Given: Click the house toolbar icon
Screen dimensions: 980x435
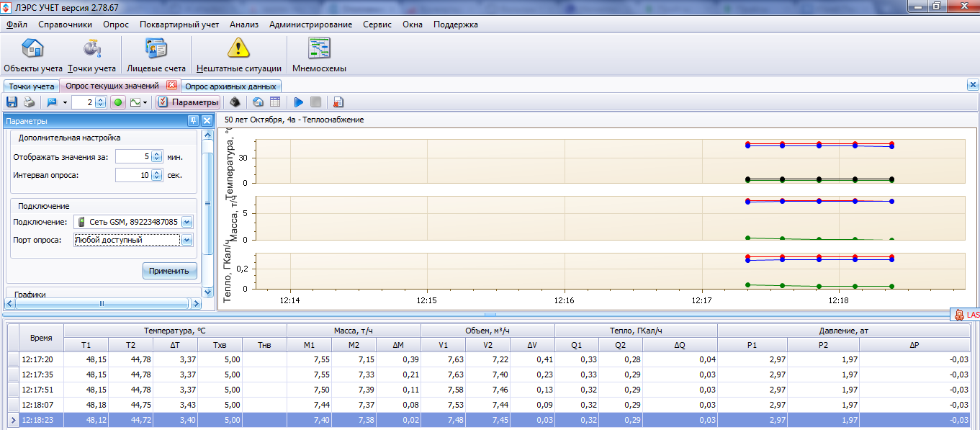Looking at the screenshot, I should (259, 102).
